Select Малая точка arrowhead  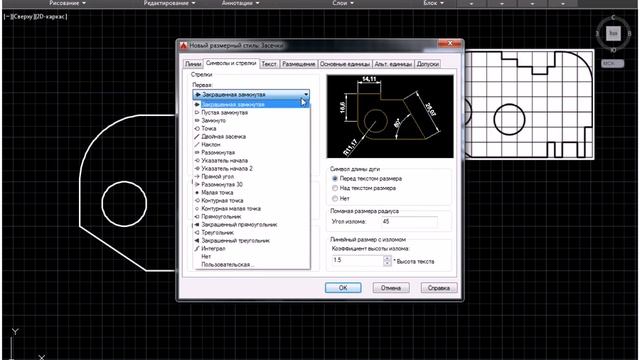tap(251, 192)
